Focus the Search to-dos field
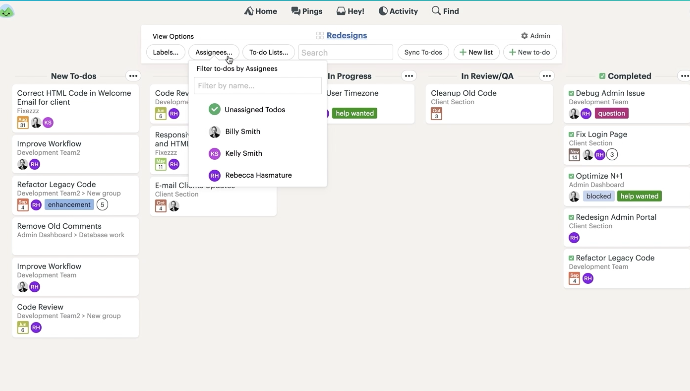The height and width of the screenshot is (391, 690). [345, 52]
